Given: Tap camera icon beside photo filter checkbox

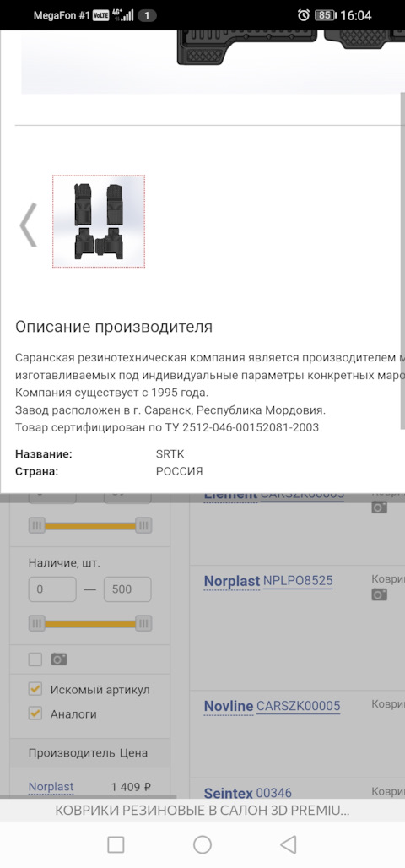Looking at the screenshot, I should 59,659.
